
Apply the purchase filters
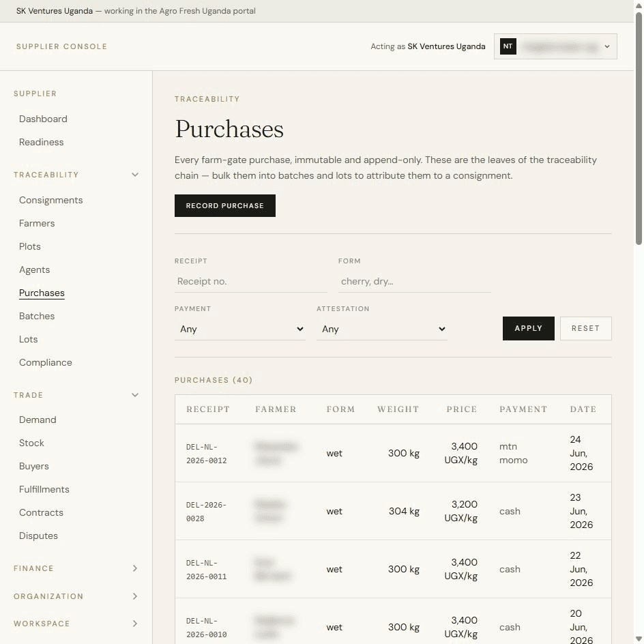(x=529, y=329)
